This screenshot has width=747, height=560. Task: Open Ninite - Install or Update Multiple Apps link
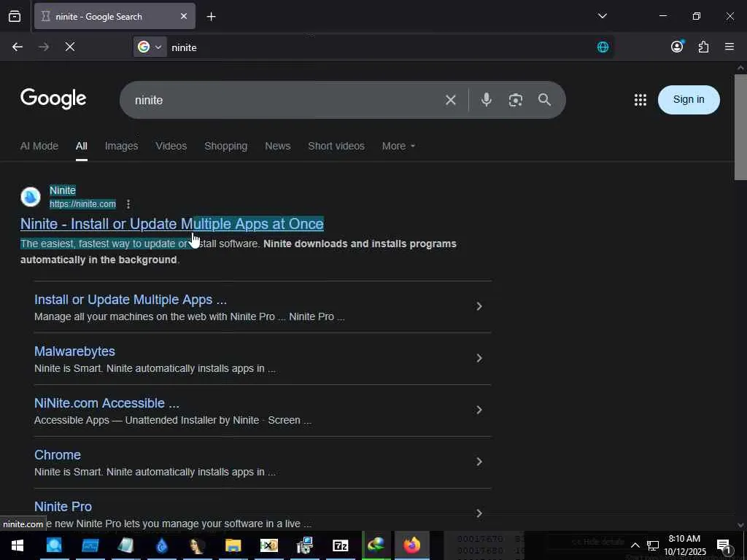(172, 224)
